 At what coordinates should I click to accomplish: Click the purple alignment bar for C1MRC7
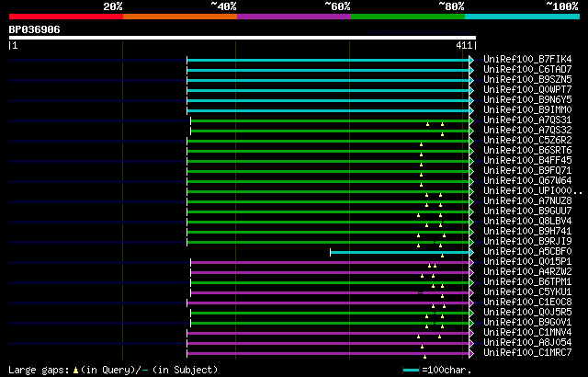328,354
